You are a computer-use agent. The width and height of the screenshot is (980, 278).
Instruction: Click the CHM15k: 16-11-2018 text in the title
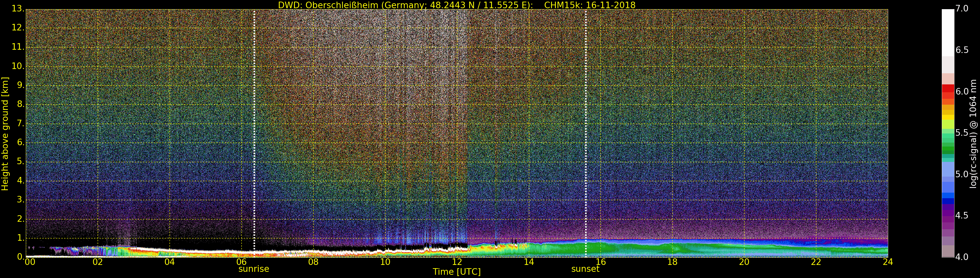590,5
